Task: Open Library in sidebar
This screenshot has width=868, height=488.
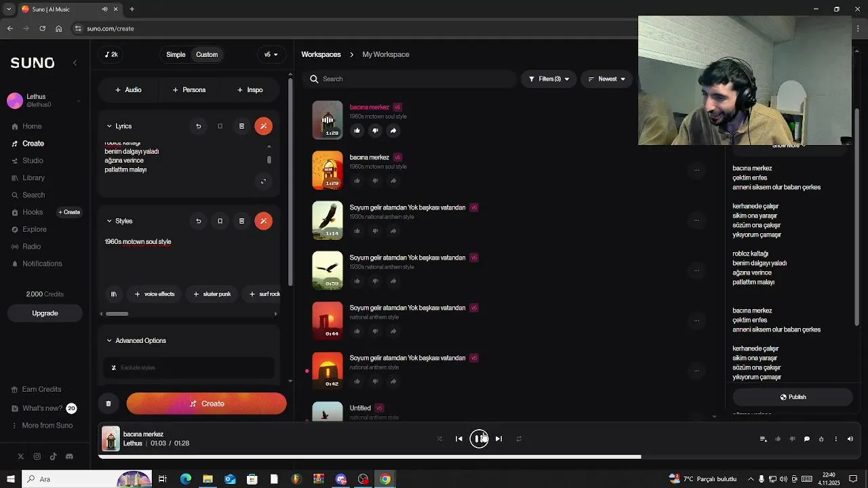Action: click(x=33, y=178)
